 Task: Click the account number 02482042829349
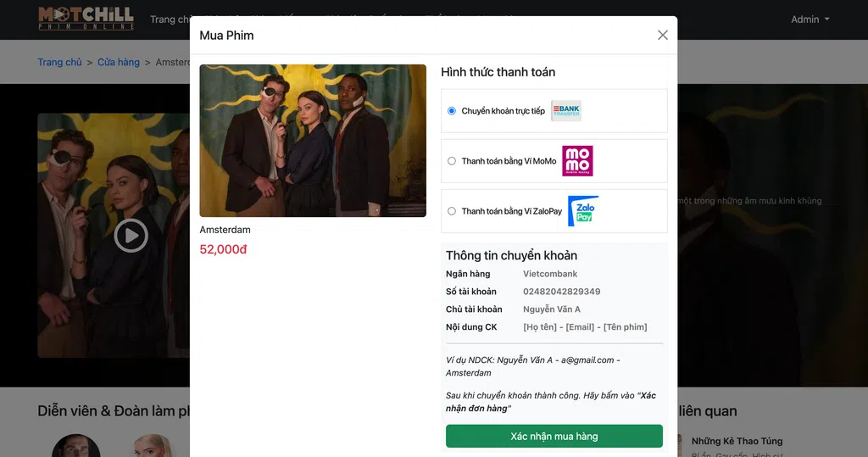click(x=561, y=292)
